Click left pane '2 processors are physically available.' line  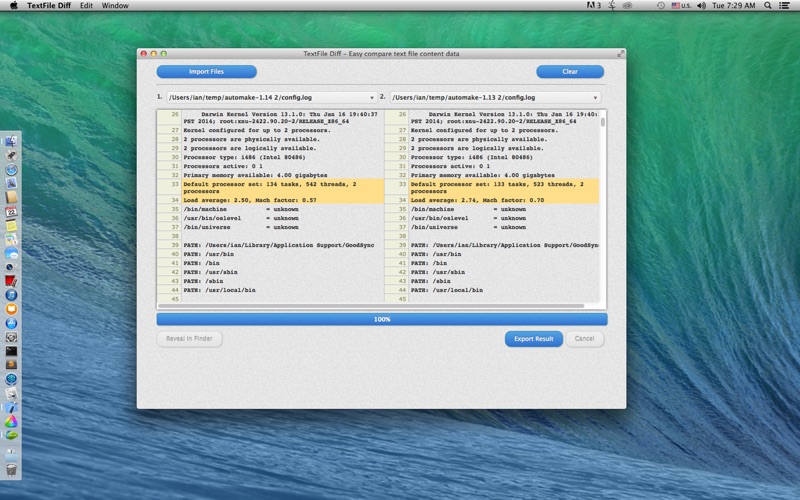pos(252,139)
